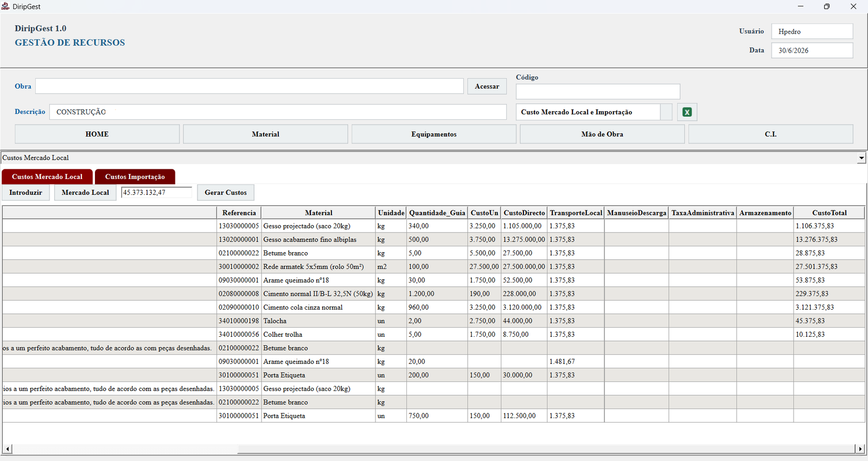Switch to the Custos Importação tab
The width and height of the screenshot is (868, 461).
135,177
